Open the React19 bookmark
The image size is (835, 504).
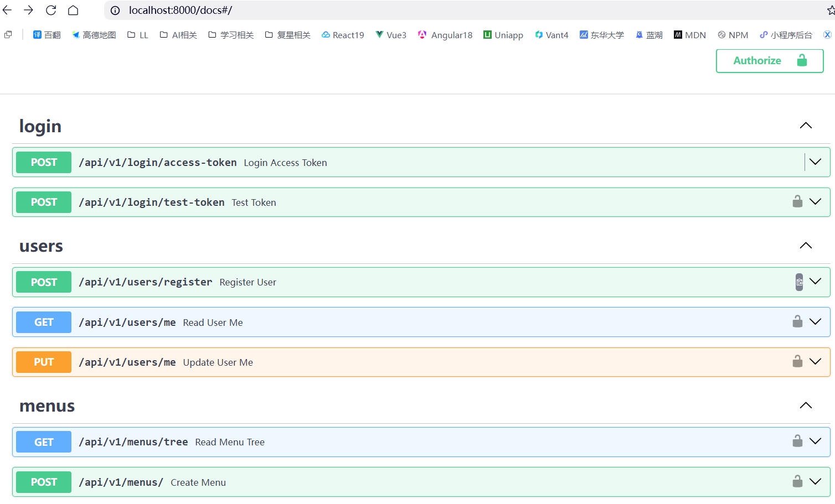(x=343, y=35)
